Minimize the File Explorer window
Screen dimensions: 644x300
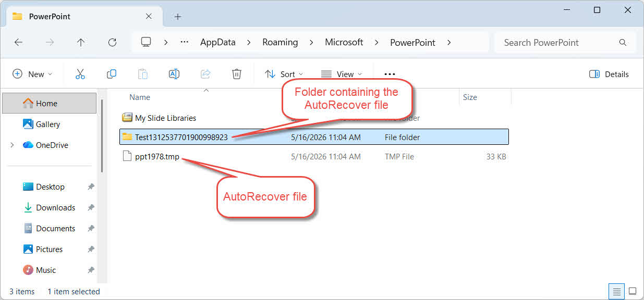tap(566, 10)
